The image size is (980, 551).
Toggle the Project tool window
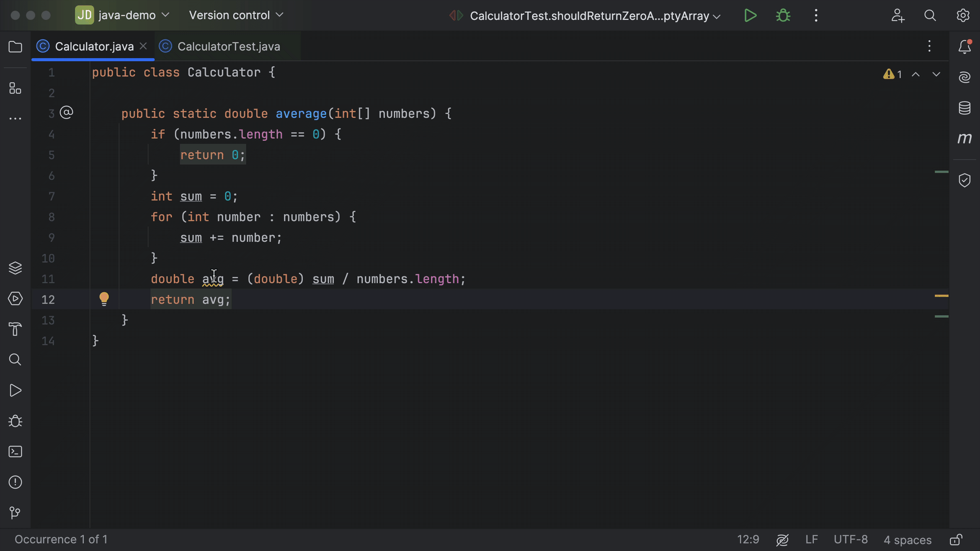click(x=15, y=46)
